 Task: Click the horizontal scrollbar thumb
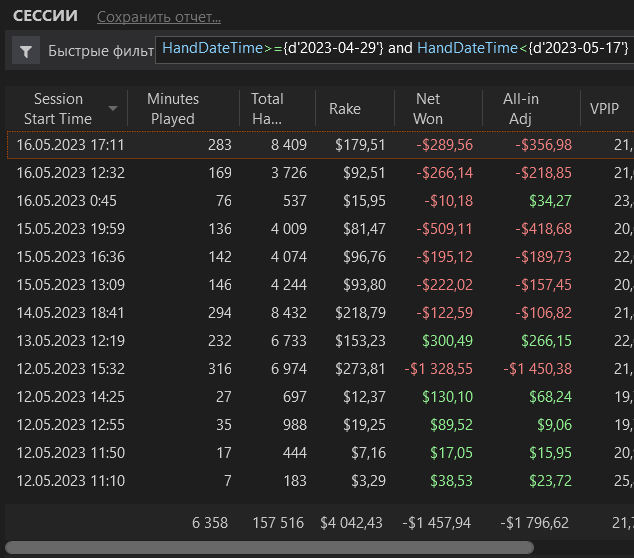(x=269, y=547)
